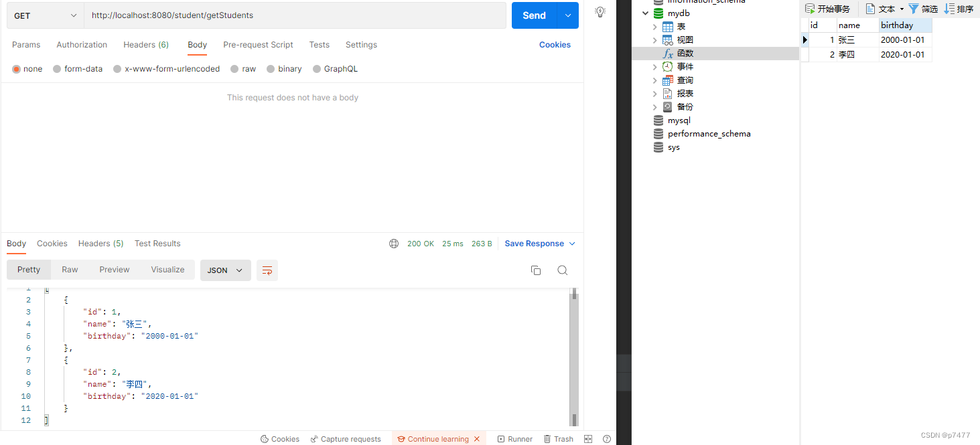
Task: Expand the 事件 node chevron
Action: point(654,67)
